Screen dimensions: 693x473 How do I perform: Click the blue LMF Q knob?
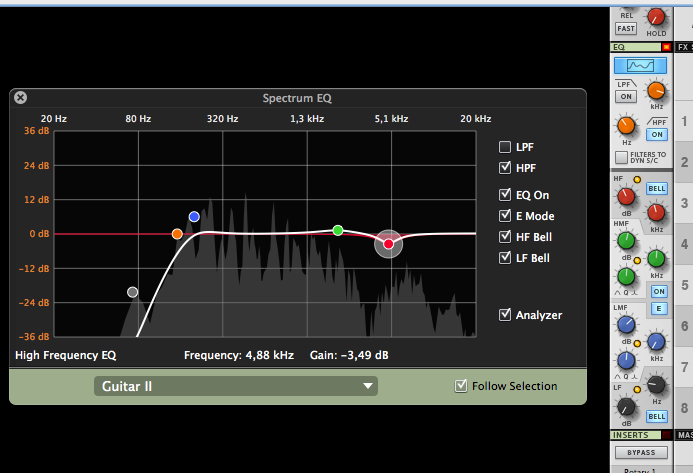coord(626,361)
